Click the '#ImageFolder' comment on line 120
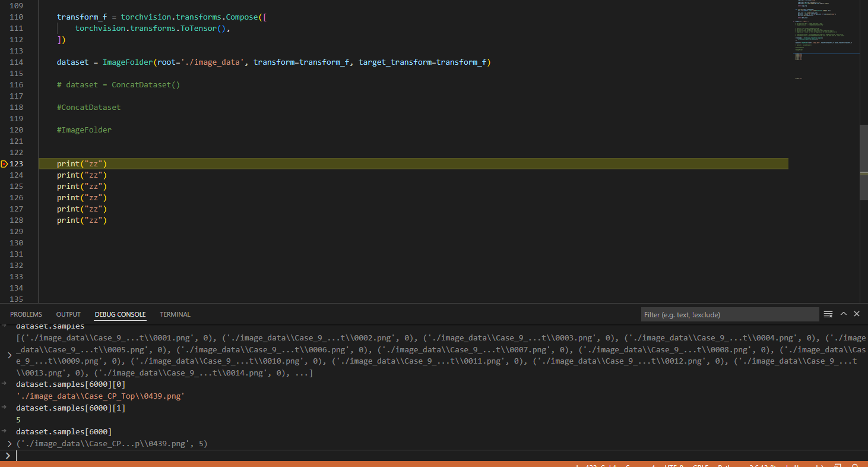 (84, 130)
